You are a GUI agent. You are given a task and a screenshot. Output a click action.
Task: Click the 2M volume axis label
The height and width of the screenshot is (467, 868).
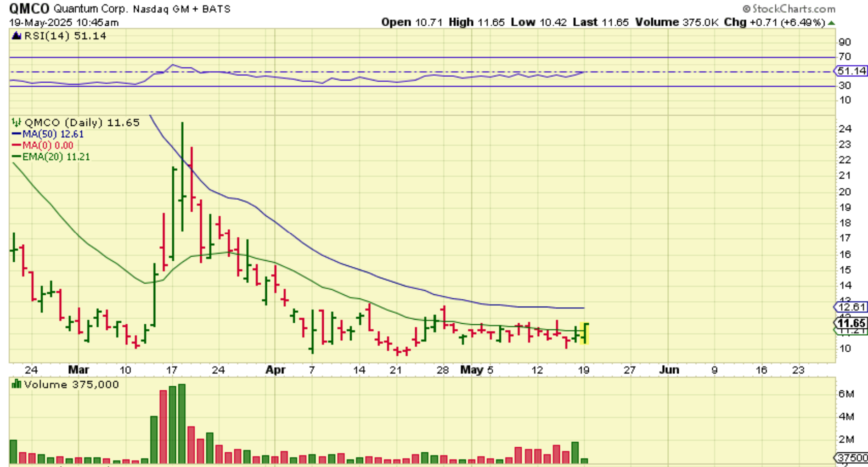(x=846, y=439)
